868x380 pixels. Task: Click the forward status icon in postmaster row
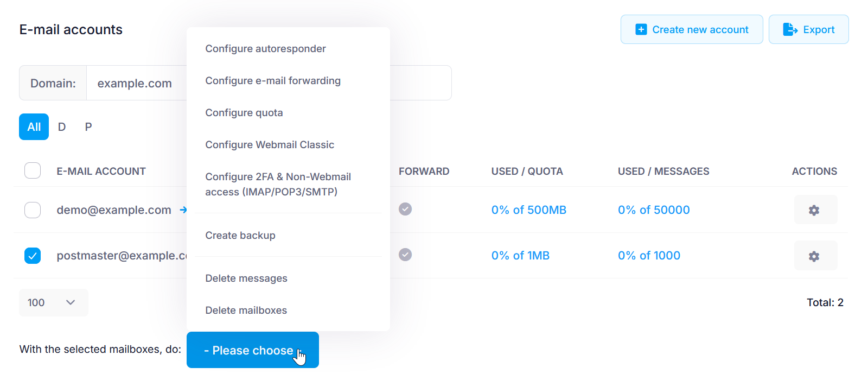click(x=405, y=255)
